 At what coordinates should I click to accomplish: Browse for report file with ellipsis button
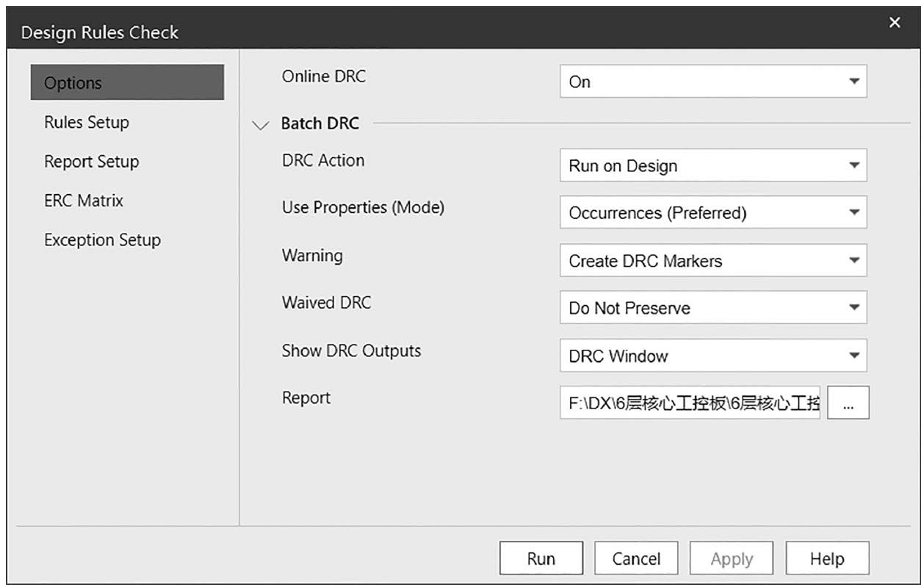click(848, 403)
